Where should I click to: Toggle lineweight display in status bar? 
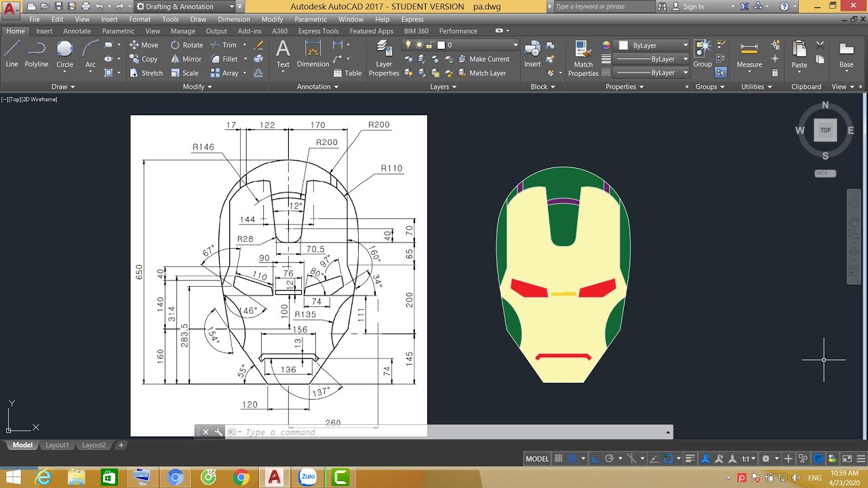(x=690, y=459)
